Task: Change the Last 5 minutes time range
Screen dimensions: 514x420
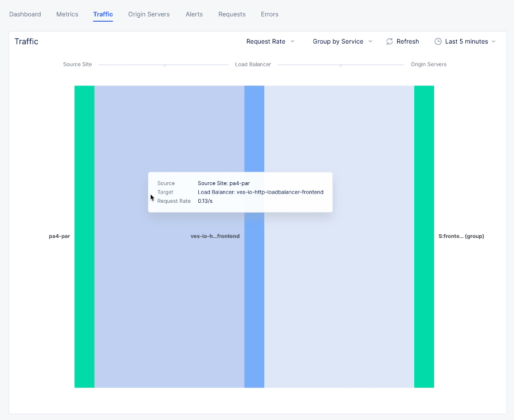Action: 465,41
